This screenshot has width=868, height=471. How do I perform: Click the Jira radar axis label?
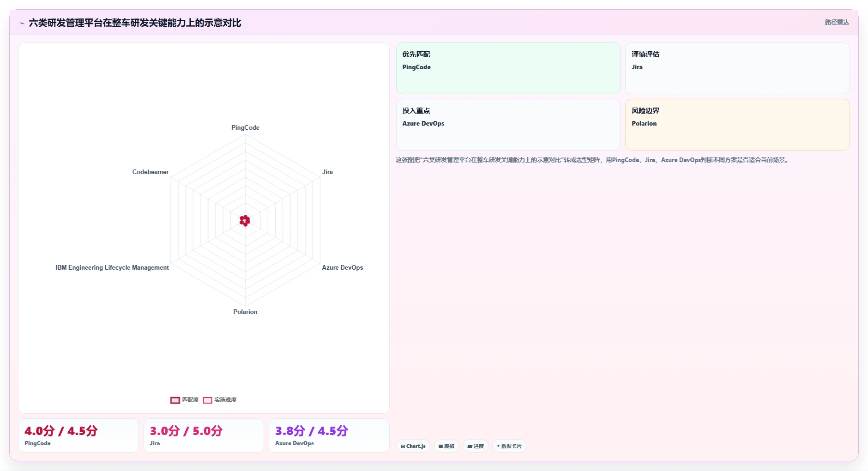point(327,172)
